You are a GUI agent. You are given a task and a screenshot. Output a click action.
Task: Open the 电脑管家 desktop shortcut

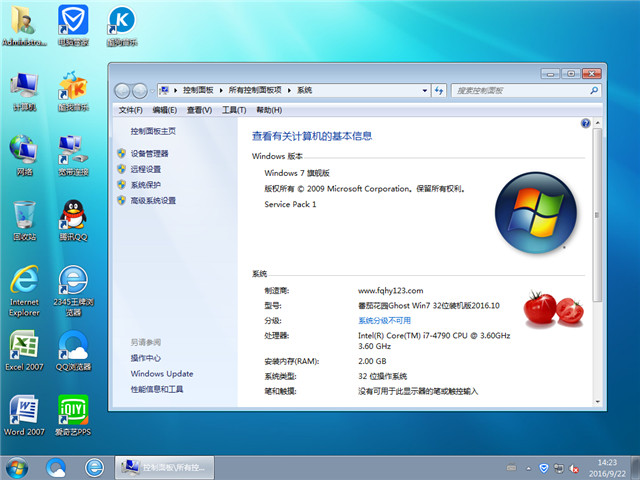click(73, 24)
